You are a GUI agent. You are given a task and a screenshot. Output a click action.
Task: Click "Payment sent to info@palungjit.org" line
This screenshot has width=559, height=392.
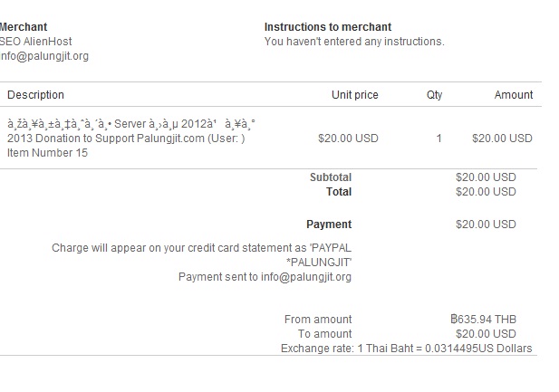pyautogui.click(x=265, y=277)
